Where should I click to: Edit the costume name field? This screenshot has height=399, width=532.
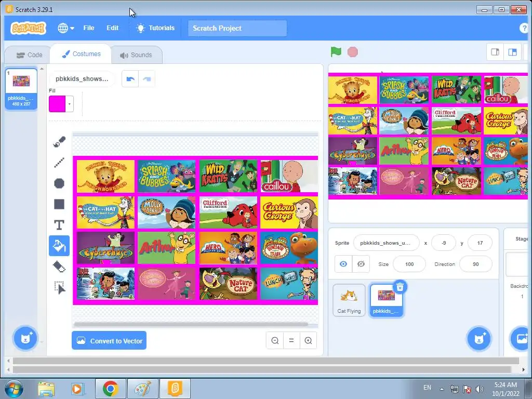[x=82, y=79]
